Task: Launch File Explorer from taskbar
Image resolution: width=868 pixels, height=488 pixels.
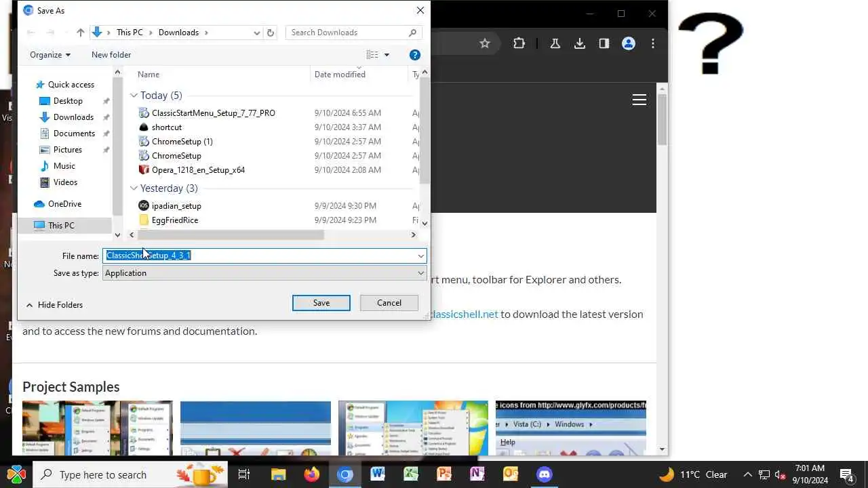Action: coord(278,474)
